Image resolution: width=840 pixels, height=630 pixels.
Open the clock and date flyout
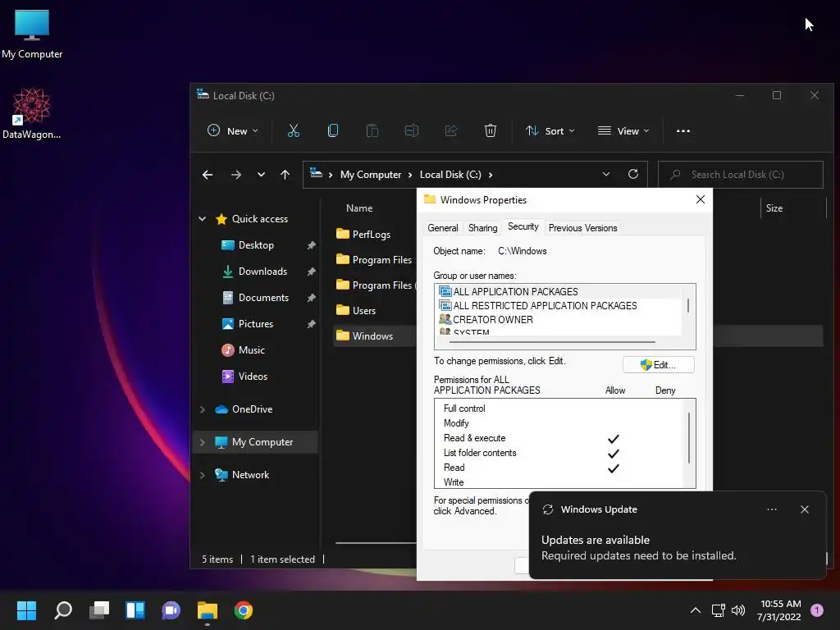click(780, 610)
